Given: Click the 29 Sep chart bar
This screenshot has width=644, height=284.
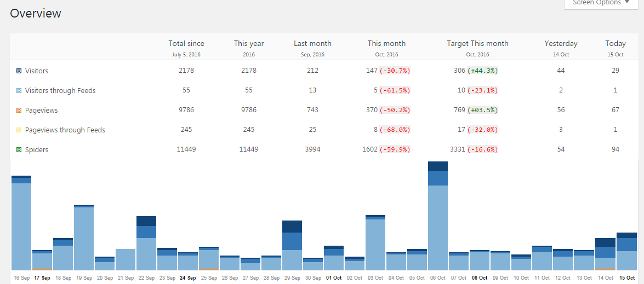Looking at the screenshot, I should [292, 245].
